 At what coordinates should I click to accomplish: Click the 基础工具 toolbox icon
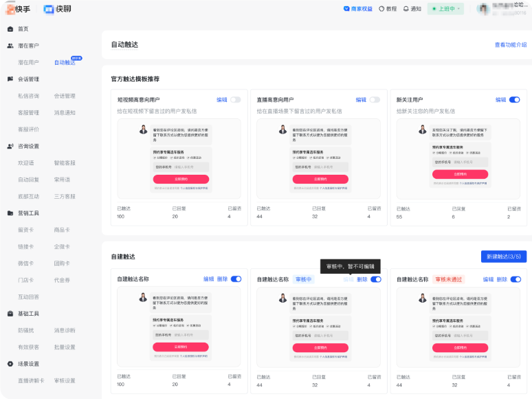tap(10, 314)
